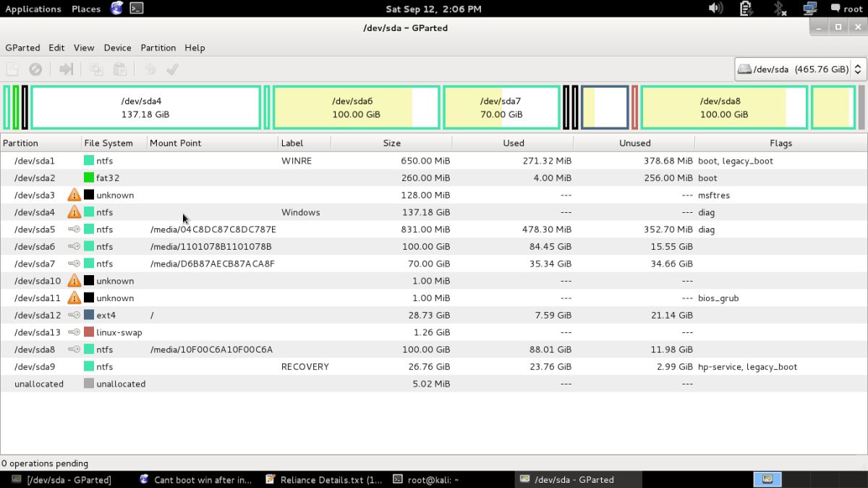Image resolution: width=868 pixels, height=488 pixels.
Task: Open the Iceweasel browser launcher in top panel
Action: (x=116, y=9)
